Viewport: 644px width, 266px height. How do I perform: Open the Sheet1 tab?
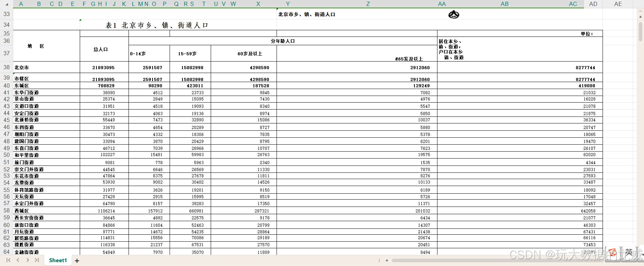point(58,260)
